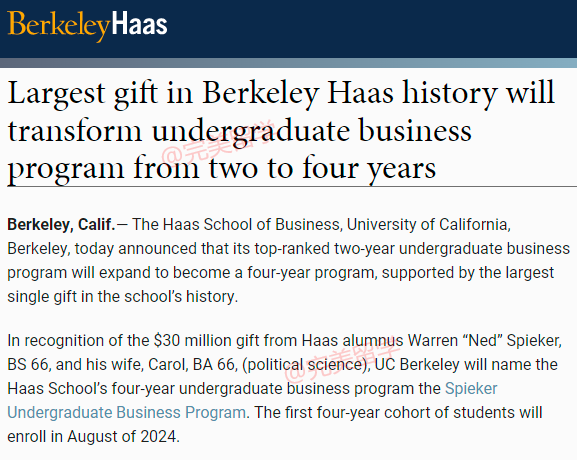Click the dark navy header bar
The image size is (577, 460).
288,29
